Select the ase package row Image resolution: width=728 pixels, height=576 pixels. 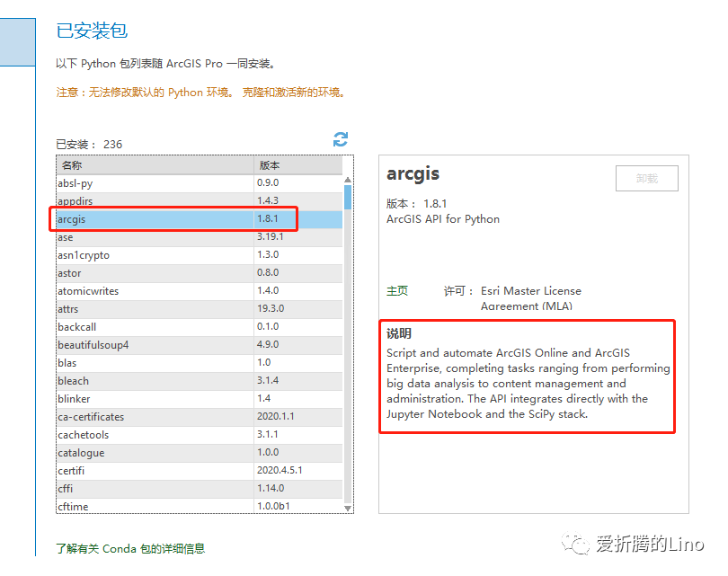[x=200, y=237]
